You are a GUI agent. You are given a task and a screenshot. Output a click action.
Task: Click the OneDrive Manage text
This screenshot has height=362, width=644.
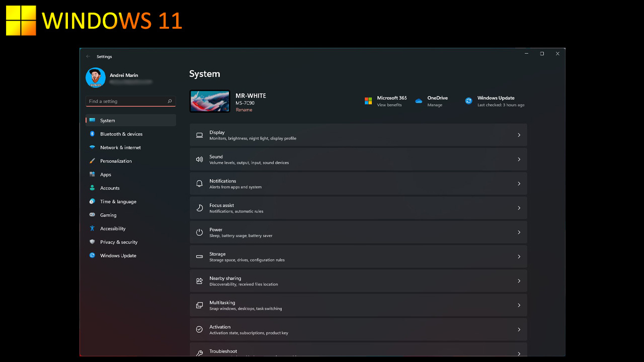point(435,105)
